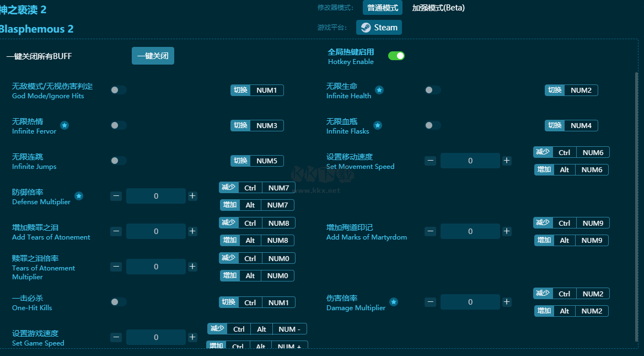
Task: Click the star icon next to Infinite Fervor
Action: (65, 125)
